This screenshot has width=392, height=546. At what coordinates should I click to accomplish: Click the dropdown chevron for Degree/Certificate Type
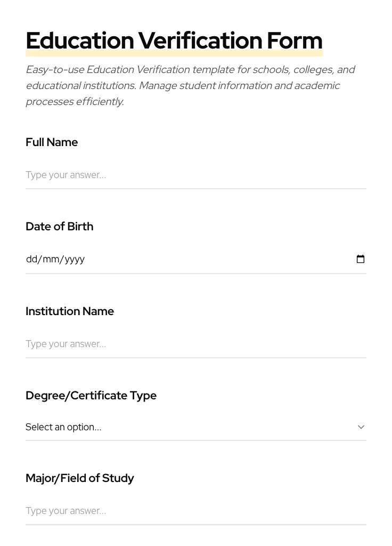(x=361, y=427)
